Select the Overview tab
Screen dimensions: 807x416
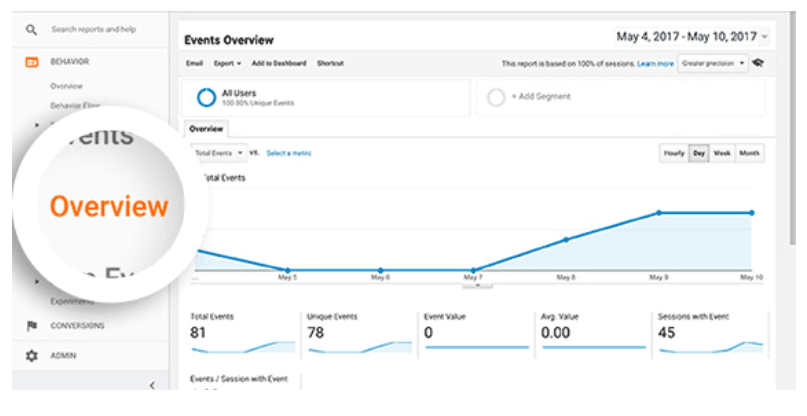(x=206, y=129)
